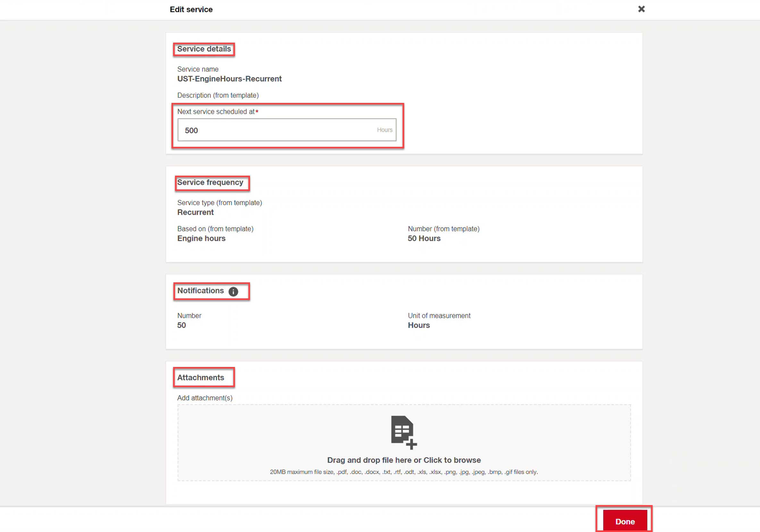Close the Edit service dialog
The height and width of the screenshot is (532, 760).
641,9
